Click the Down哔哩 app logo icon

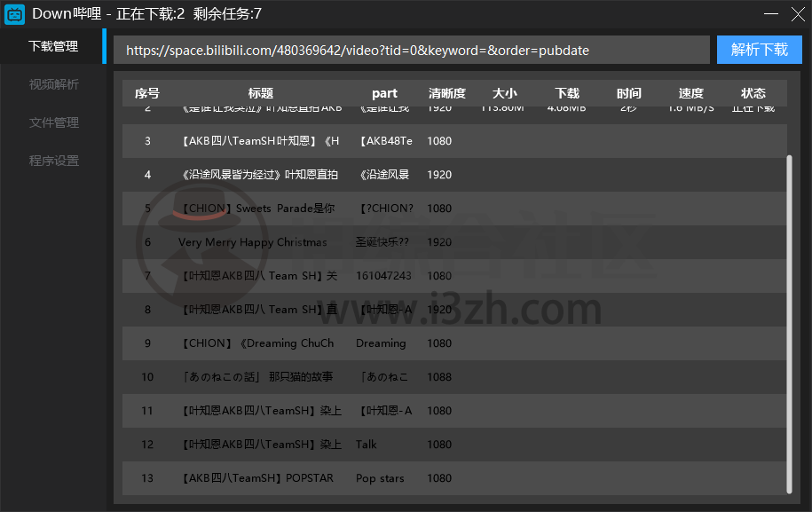tap(14, 14)
